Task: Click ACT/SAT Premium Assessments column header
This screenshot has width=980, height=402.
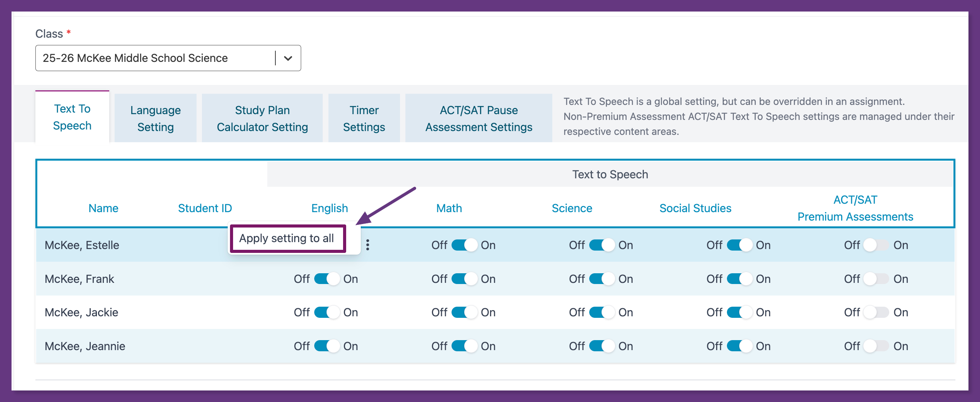Action: point(855,208)
